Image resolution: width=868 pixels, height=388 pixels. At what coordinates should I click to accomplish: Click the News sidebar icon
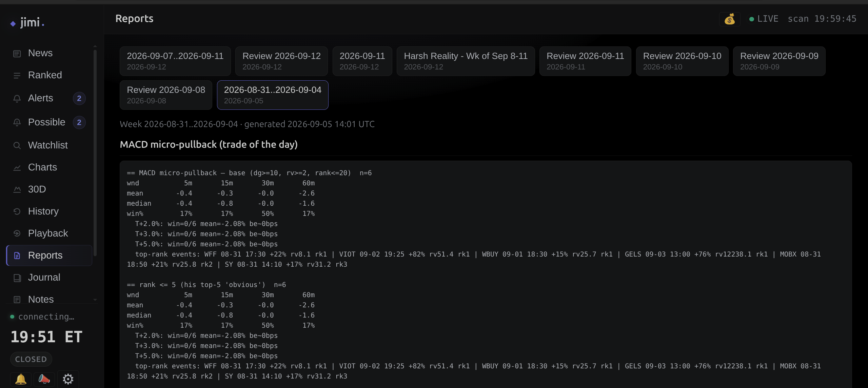(x=17, y=54)
